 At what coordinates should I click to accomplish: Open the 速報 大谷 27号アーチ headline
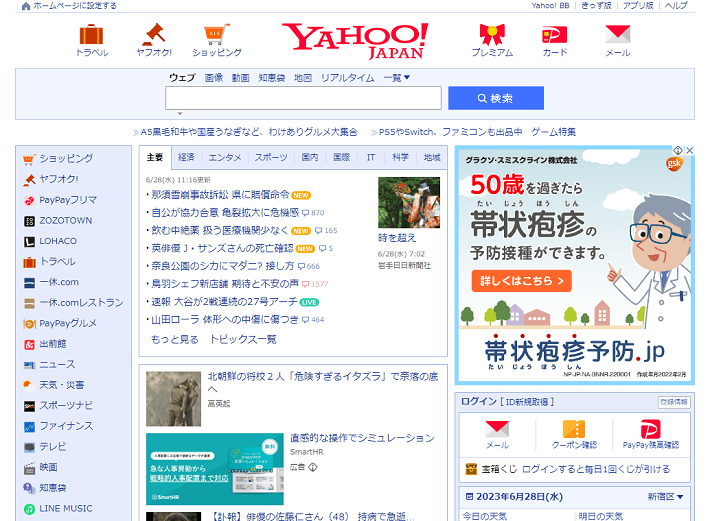click(224, 301)
